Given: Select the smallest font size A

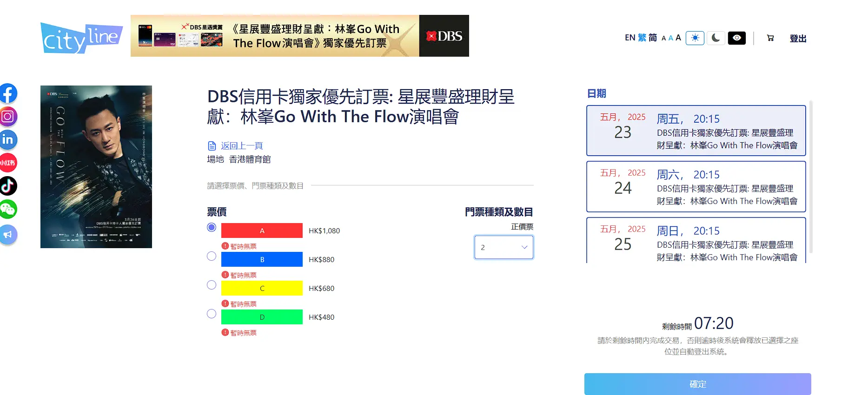Looking at the screenshot, I should tap(664, 38).
